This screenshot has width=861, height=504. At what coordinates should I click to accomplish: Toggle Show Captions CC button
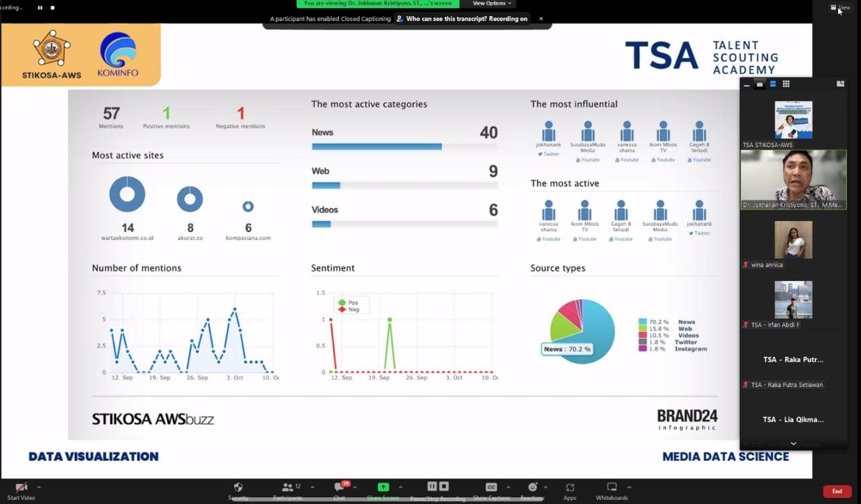tap(491, 487)
